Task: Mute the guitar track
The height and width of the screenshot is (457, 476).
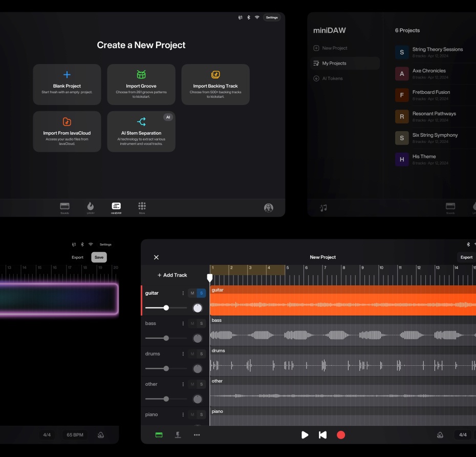Action: tap(192, 293)
